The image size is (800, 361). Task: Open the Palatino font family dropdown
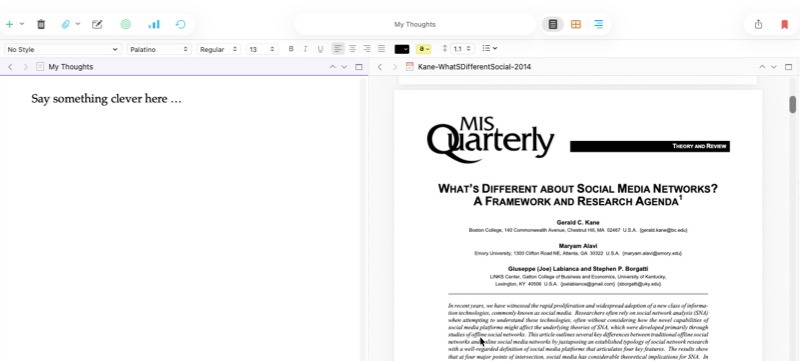click(x=159, y=49)
